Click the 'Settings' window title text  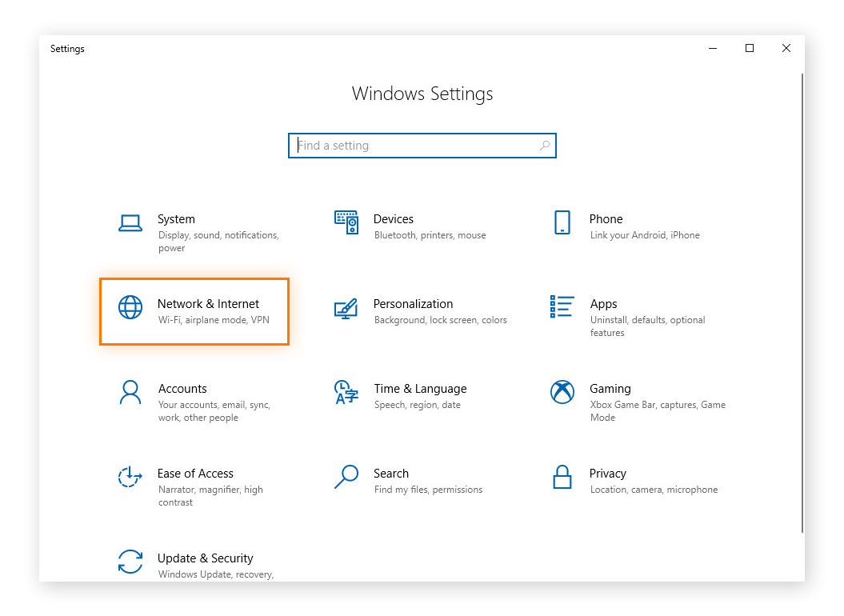click(67, 49)
